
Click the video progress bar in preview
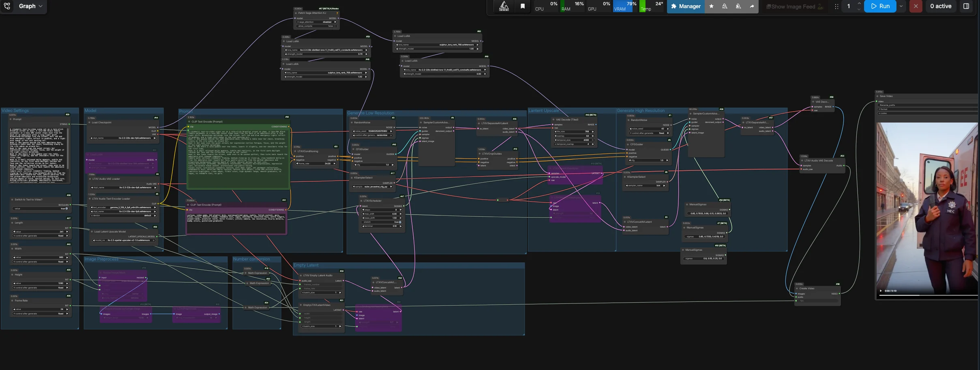pos(929,295)
